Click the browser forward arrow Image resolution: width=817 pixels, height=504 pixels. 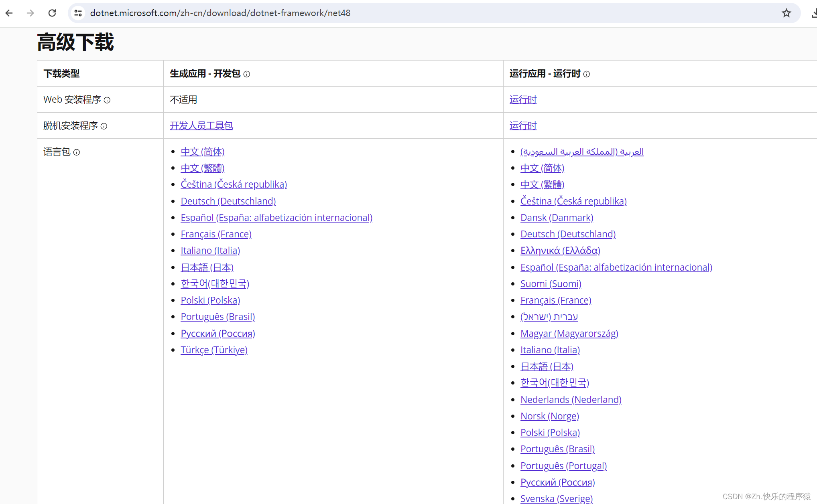(30, 13)
